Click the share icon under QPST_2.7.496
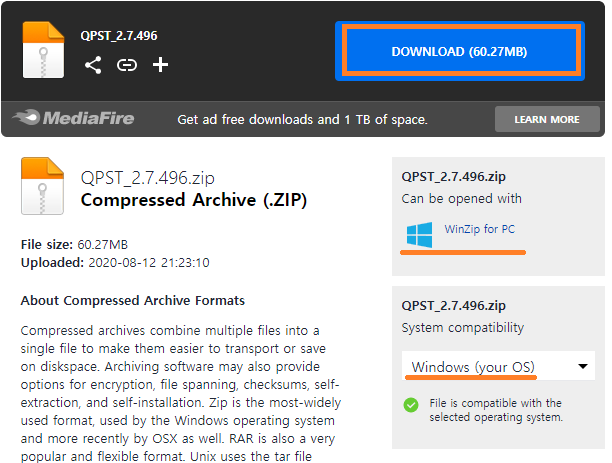 tap(93, 65)
